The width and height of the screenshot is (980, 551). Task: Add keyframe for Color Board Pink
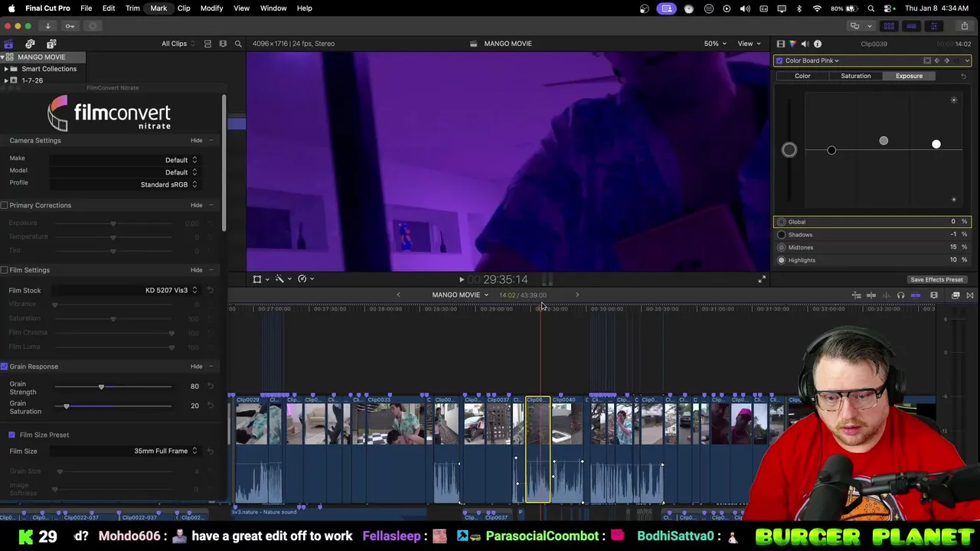coord(947,60)
